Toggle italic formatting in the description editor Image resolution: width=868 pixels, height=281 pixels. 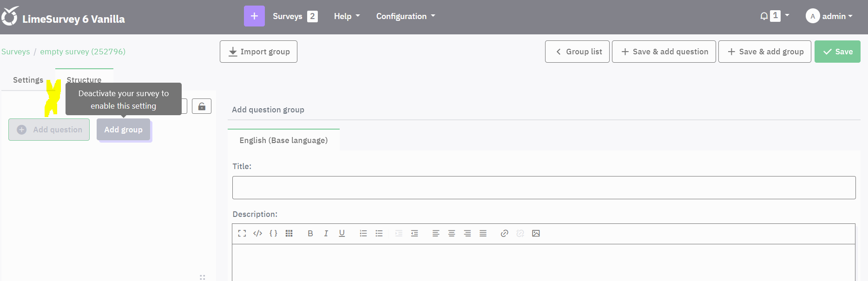[326, 234]
